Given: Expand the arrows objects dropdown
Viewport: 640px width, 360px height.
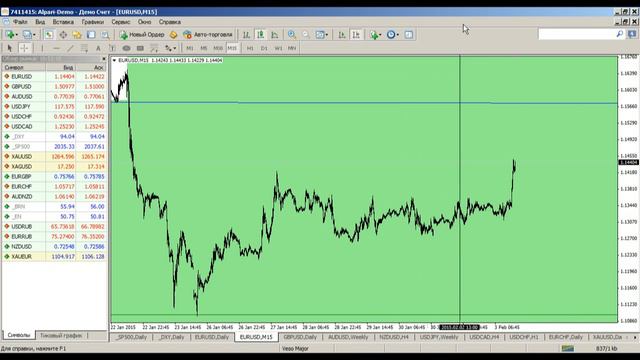Looking at the screenshot, I should (x=175, y=48).
